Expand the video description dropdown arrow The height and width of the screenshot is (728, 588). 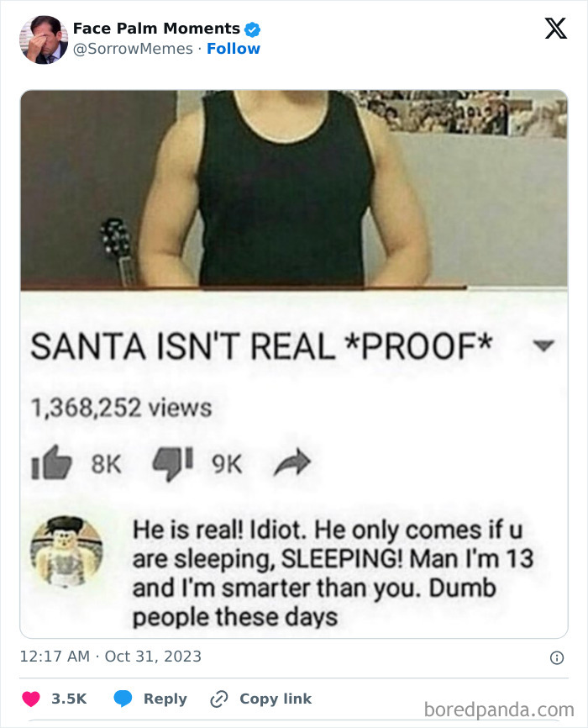[x=543, y=346]
